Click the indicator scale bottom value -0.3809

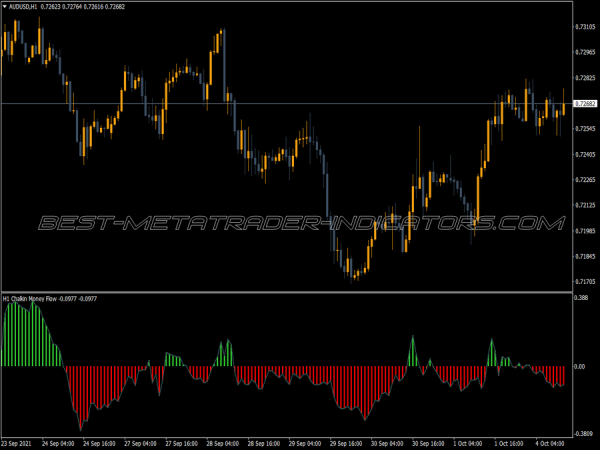click(584, 434)
